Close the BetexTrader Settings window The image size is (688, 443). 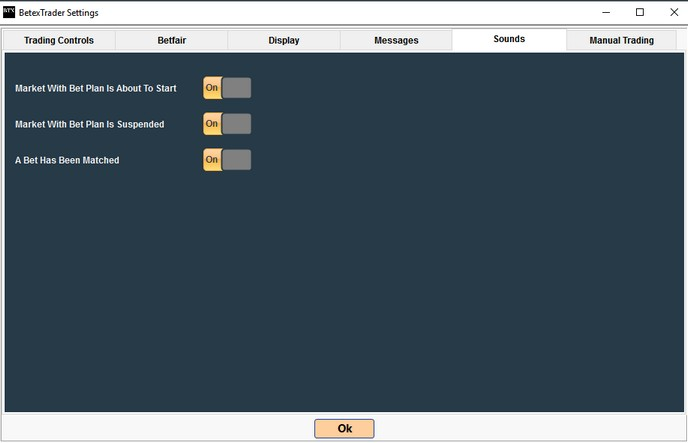click(673, 12)
